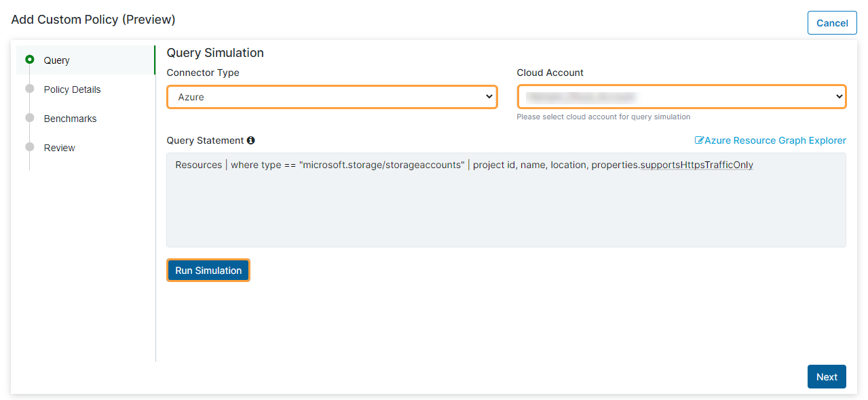The width and height of the screenshot is (868, 400).
Task: Go to the Review step
Action: [60, 147]
